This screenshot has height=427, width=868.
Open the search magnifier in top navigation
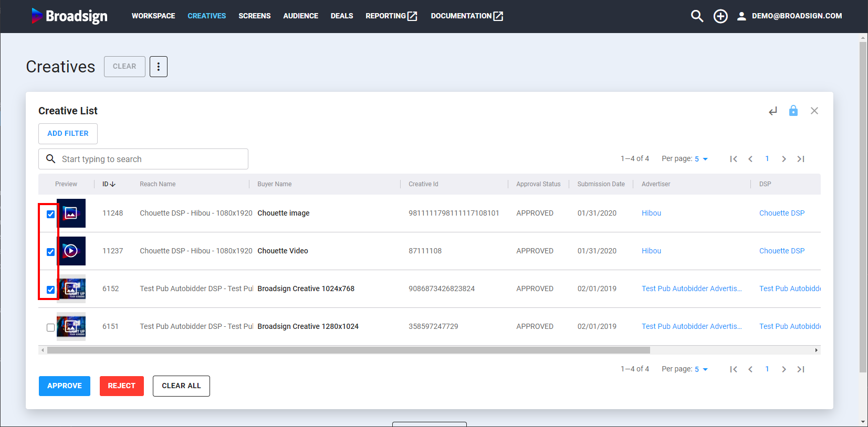click(x=697, y=16)
